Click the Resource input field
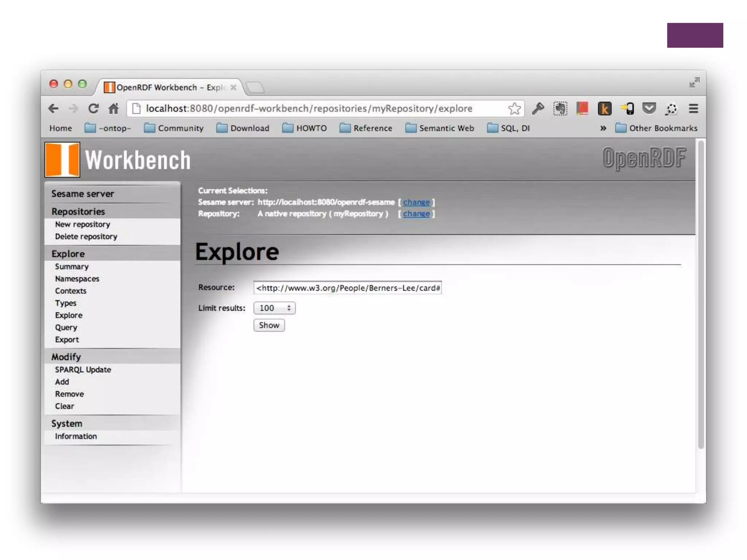The image size is (747, 560). point(347,288)
